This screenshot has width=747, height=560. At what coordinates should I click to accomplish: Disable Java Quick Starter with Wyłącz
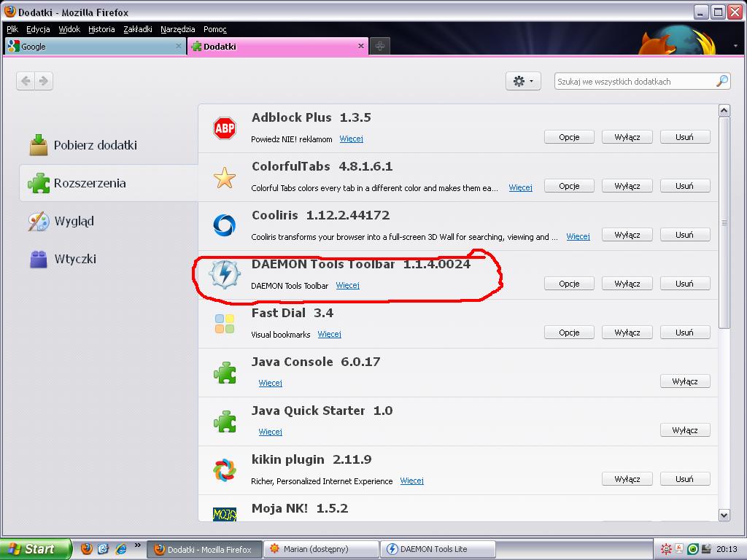click(x=685, y=430)
